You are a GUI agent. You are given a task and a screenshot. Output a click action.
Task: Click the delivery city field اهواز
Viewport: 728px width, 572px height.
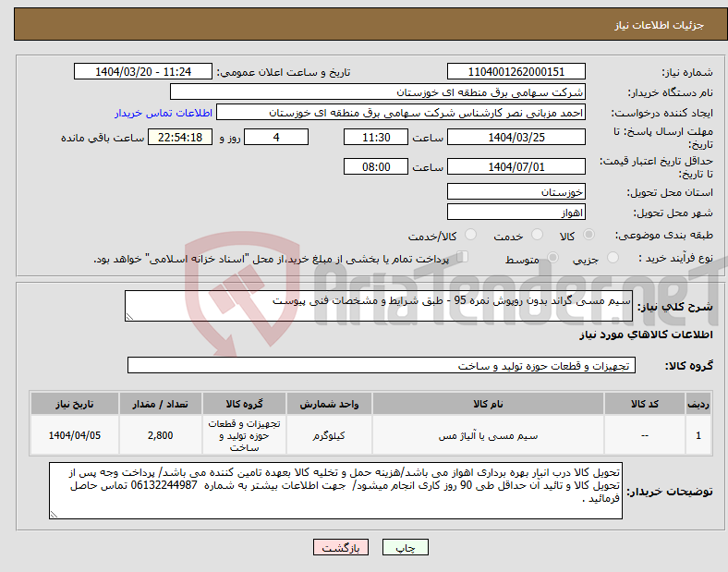pos(516,213)
